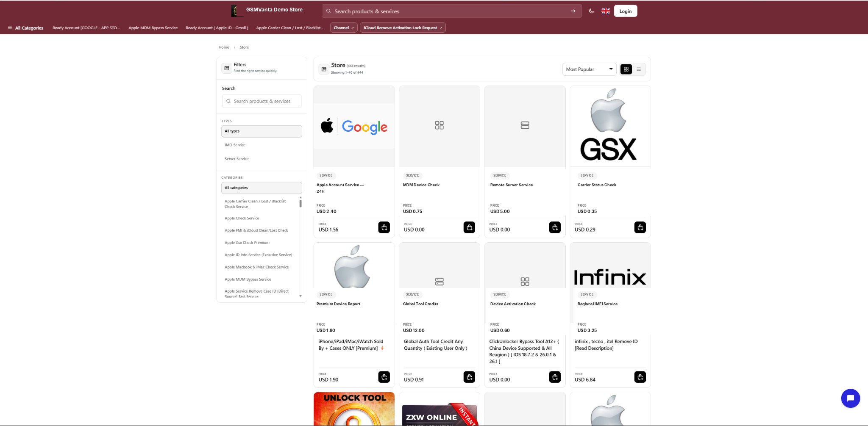Add Device Activation Check to cart
Screen dimensions: 868x426
(x=555, y=377)
